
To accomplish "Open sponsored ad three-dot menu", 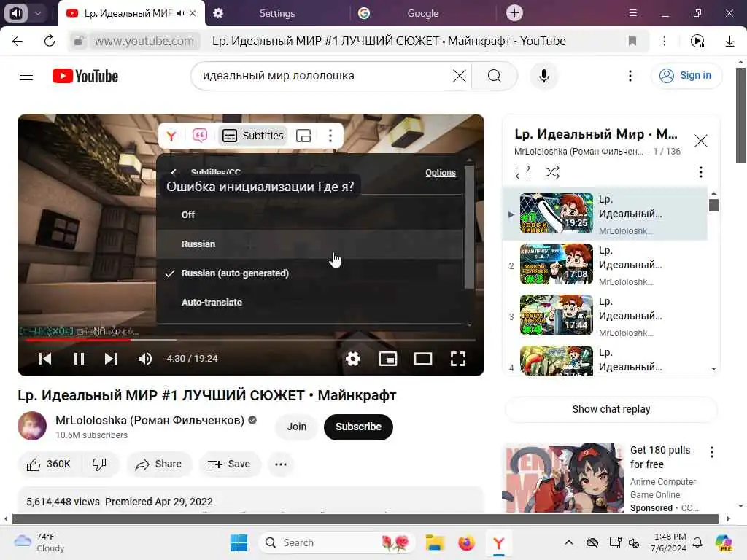I will (x=712, y=452).
